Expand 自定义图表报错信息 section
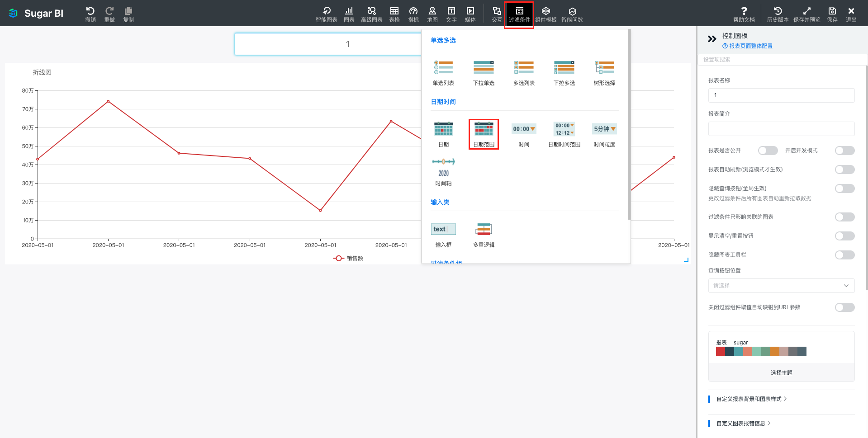Screen dimensions: 868x438 (743, 424)
